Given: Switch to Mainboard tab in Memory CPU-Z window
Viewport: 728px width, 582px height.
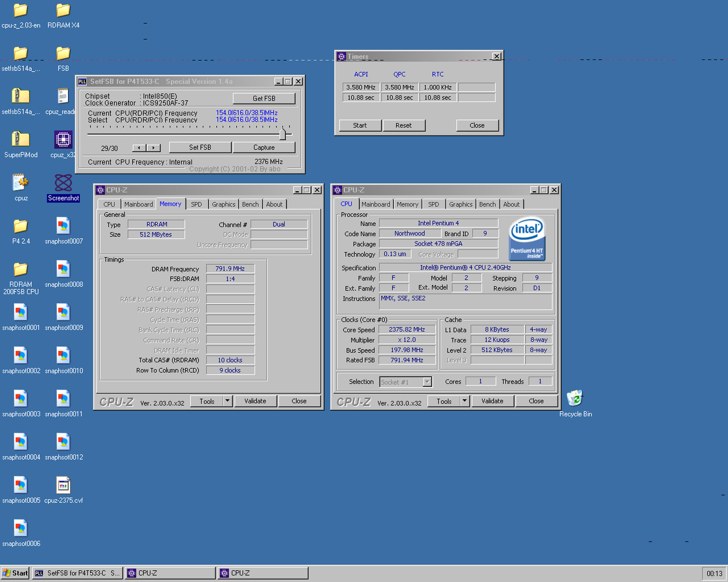Looking at the screenshot, I should (x=139, y=204).
